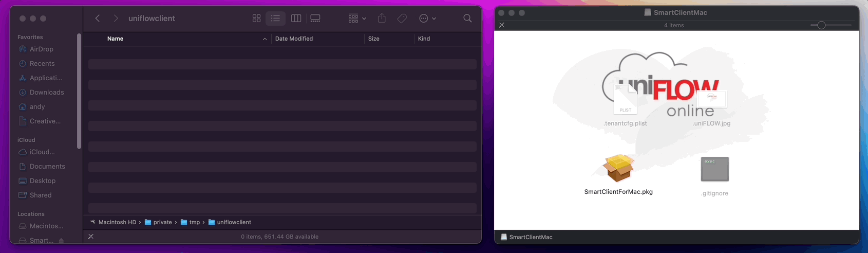Click the customize icon in SmartClientMac status bar

(502, 25)
